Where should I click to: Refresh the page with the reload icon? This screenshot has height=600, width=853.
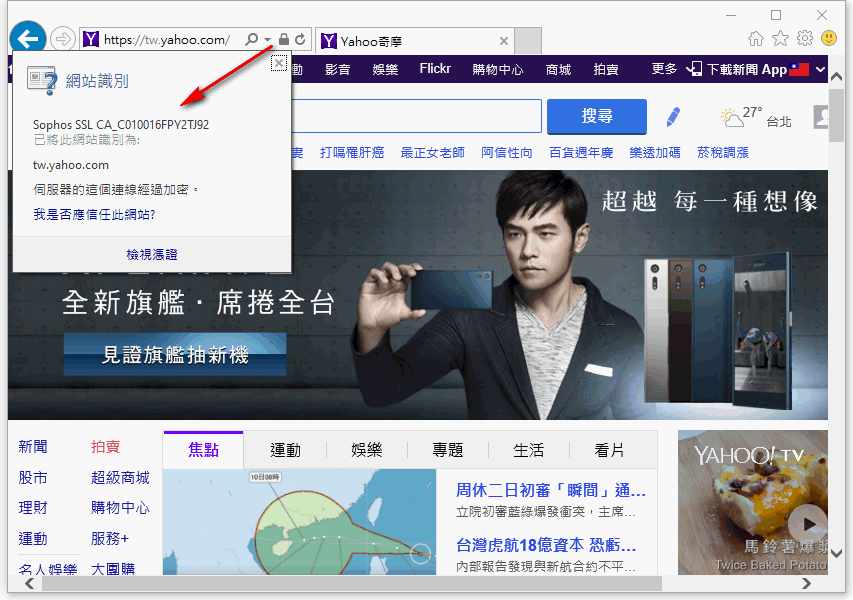tap(300, 39)
